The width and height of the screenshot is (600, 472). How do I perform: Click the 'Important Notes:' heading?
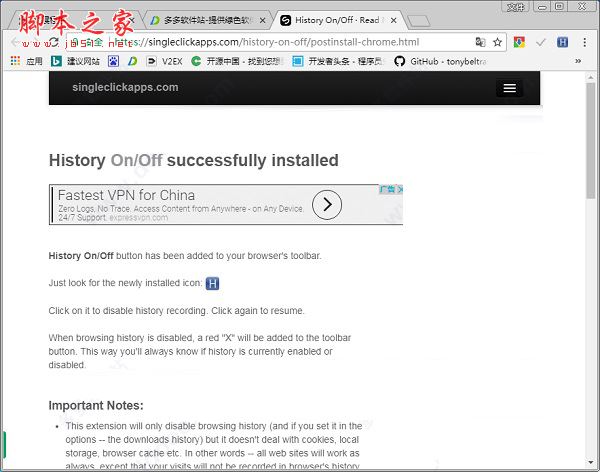pyautogui.click(x=96, y=405)
